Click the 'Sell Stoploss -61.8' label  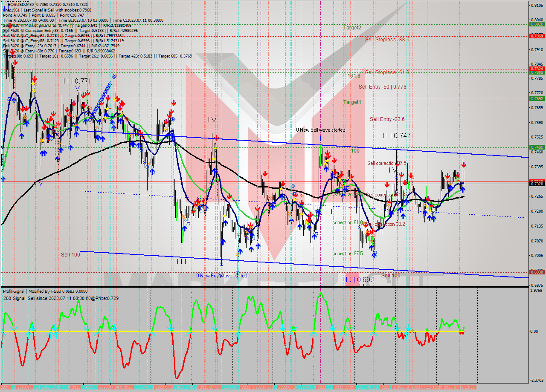pos(387,72)
